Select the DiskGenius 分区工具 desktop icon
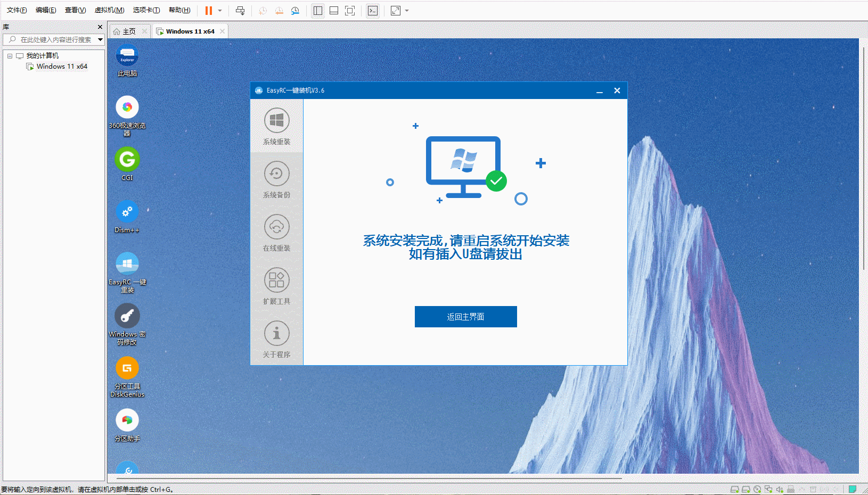868x495 pixels. 127,368
